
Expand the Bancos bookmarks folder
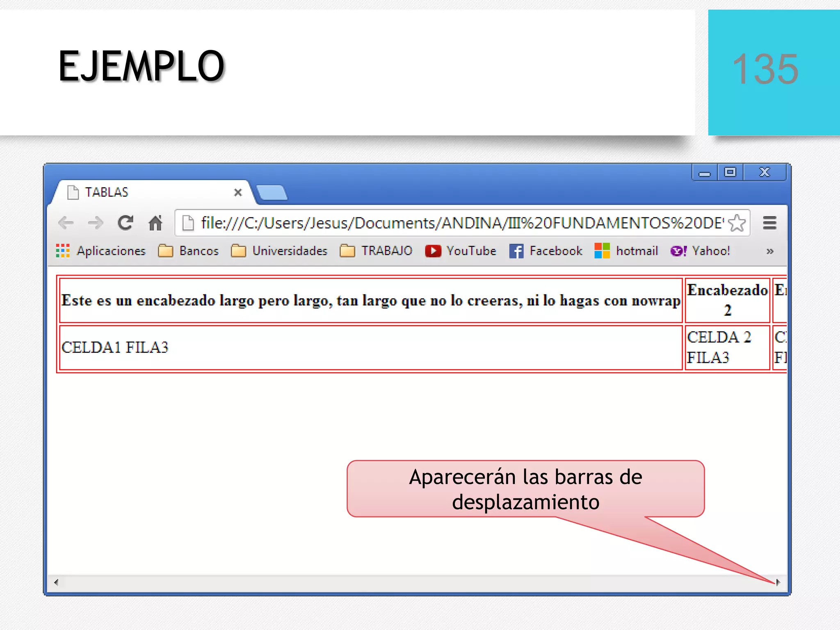coord(188,251)
